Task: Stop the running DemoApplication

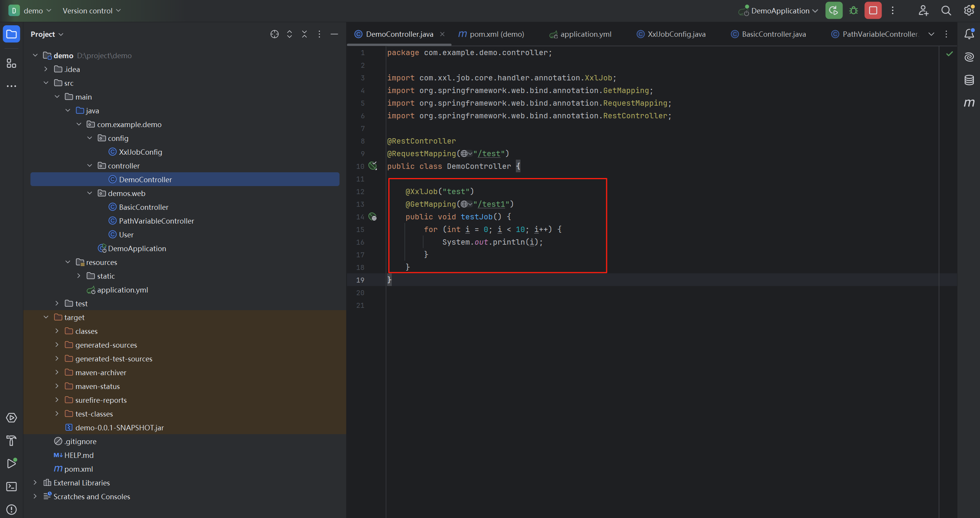Action: point(873,11)
